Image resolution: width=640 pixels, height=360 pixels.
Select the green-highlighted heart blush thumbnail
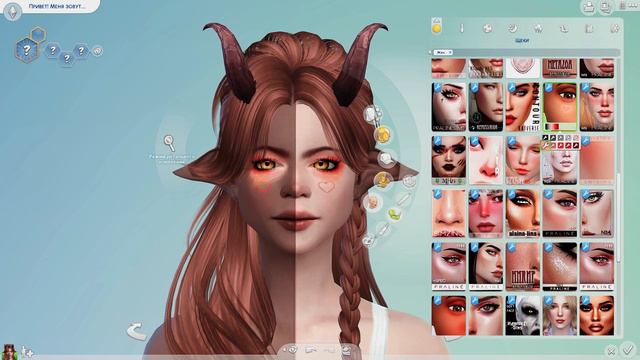pos(560,107)
